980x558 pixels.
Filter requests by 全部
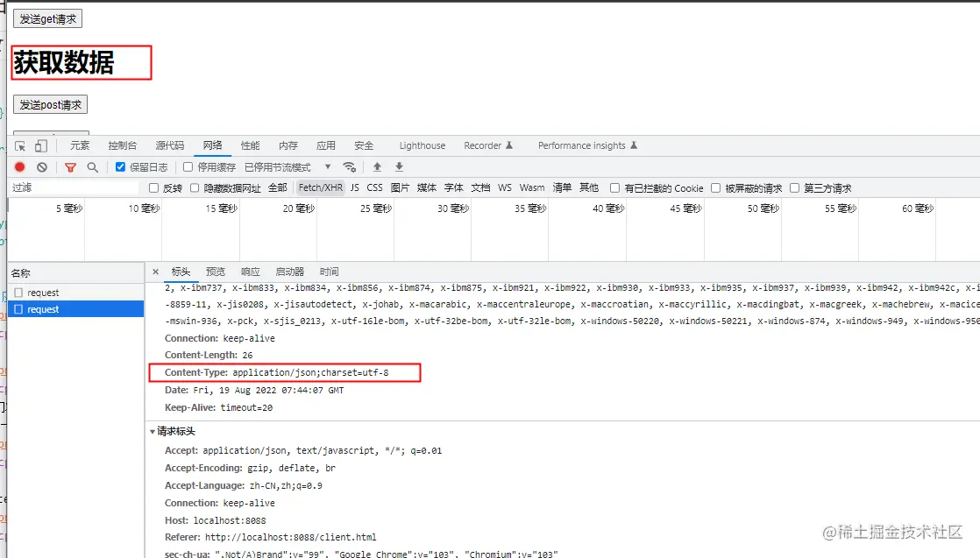(x=278, y=188)
